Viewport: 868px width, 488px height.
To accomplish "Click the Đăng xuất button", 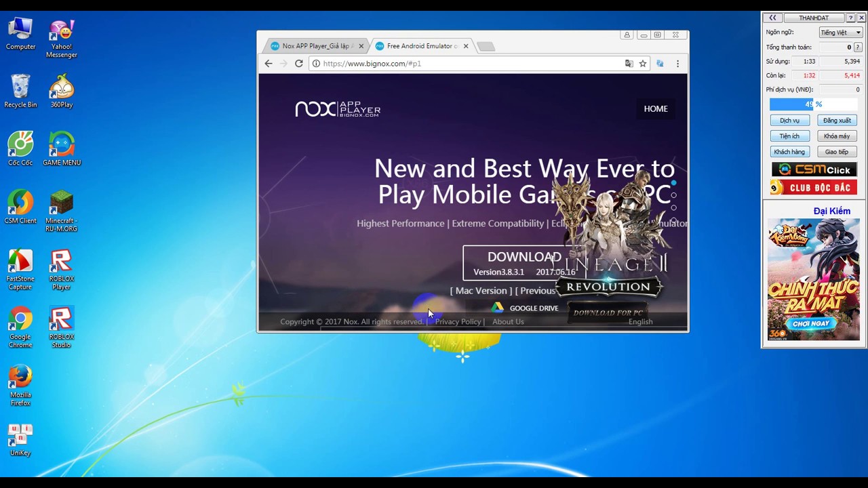I will click(x=837, y=121).
